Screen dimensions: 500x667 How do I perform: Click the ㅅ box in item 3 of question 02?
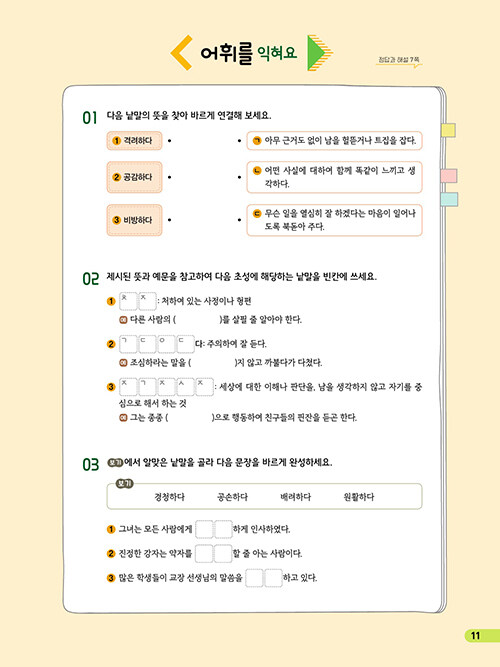coord(185,387)
